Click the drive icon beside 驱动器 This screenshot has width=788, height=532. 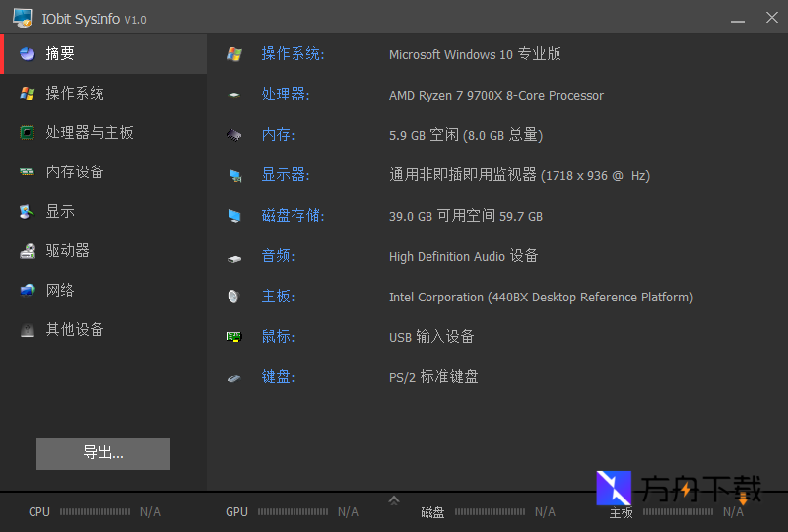tap(28, 251)
